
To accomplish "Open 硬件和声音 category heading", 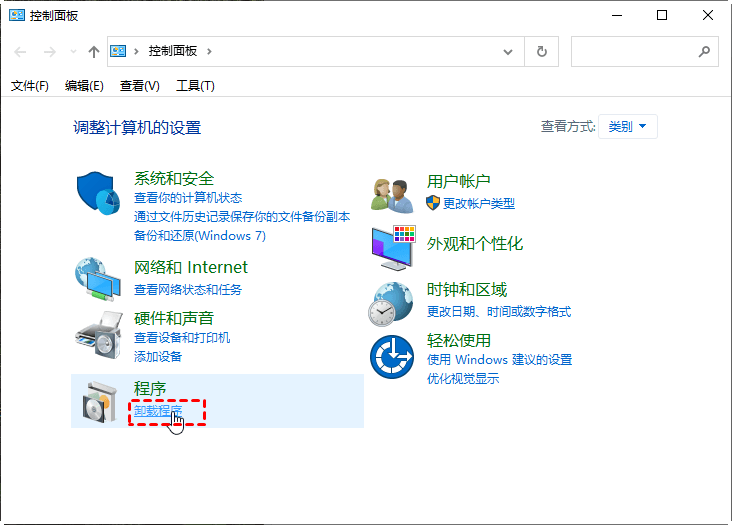I will pyautogui.click(x=174, y=318).
